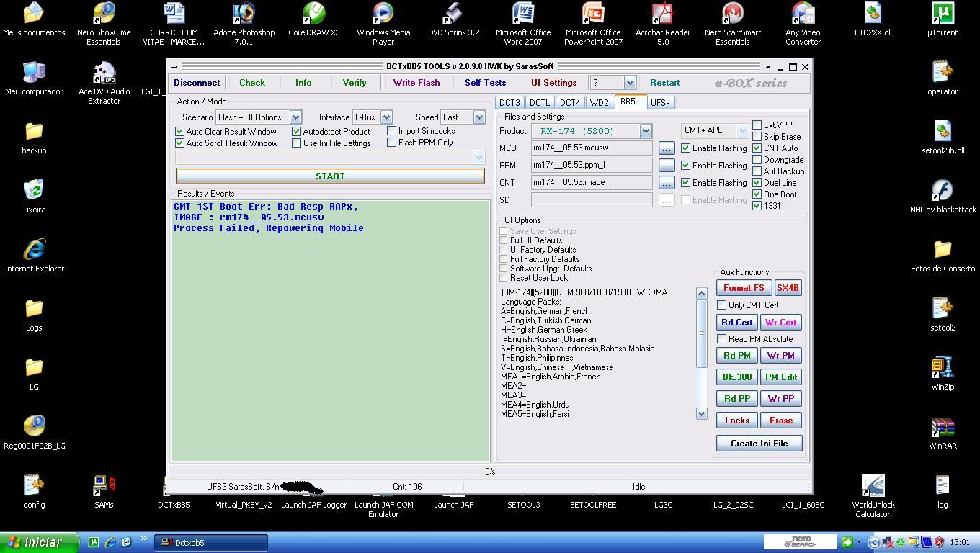Enable the Flash PPM Only checkbox
Screen dimensions: 980x553
[x=391, y=143]
